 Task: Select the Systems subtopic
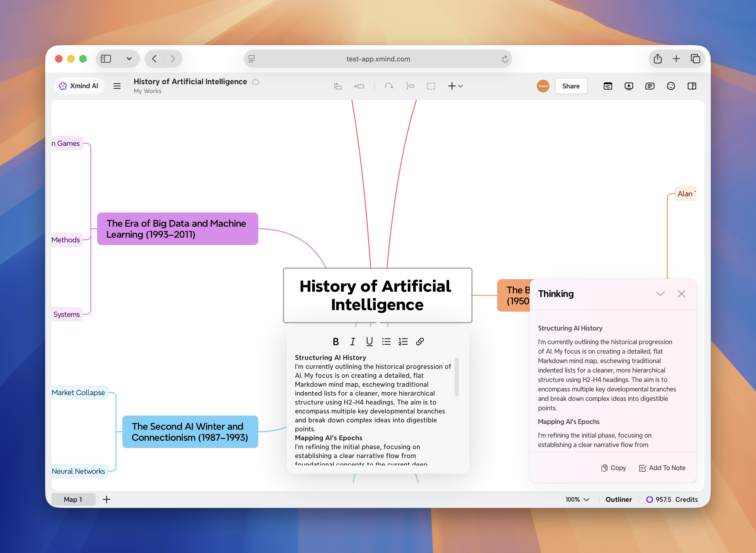tap(67, 314)
